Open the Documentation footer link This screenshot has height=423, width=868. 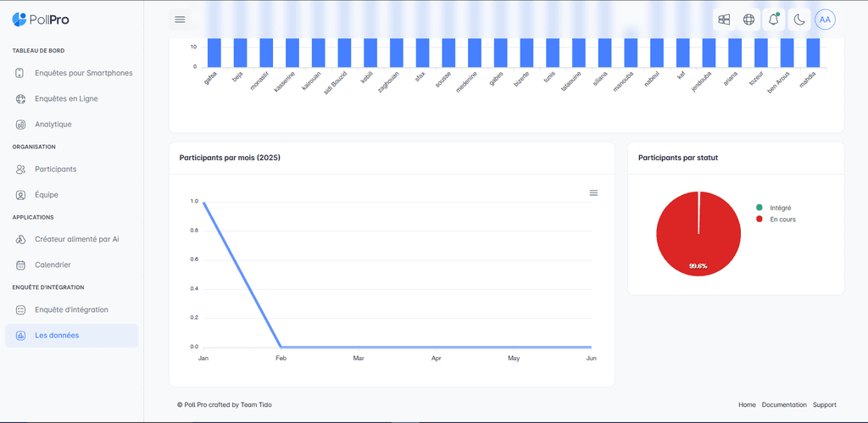click(783, 405)
